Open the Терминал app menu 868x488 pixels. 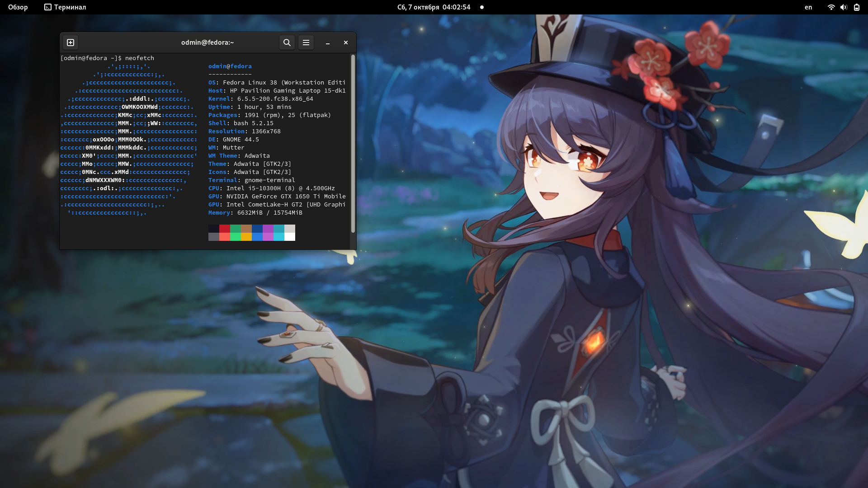point(65,7)
